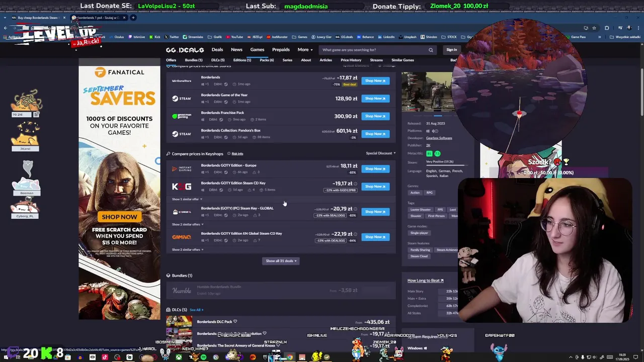Switch to the Price History tab
Image resolution: width=644 pixels, height=362 pixels.
[x=351, y=60]
